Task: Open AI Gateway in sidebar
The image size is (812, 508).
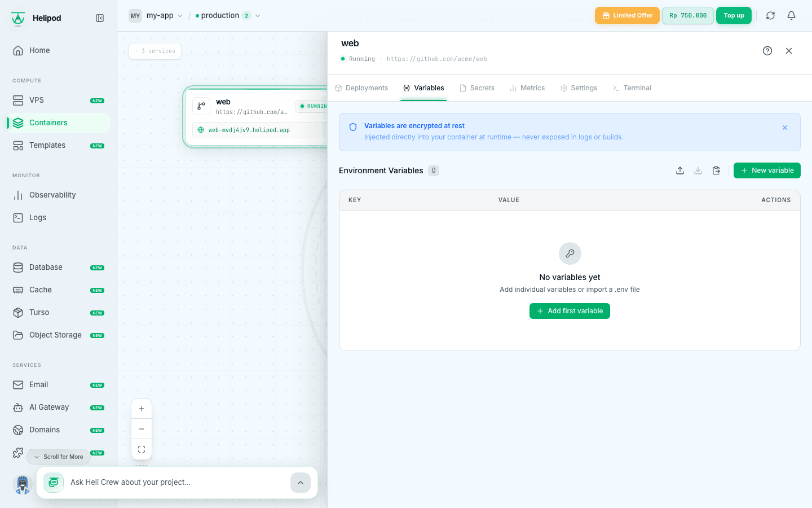Action: [x=59, y=407]
